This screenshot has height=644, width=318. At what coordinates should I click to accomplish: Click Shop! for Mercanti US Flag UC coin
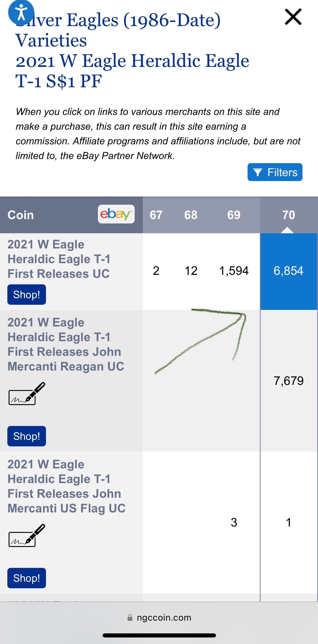click(x=26, y=578)
